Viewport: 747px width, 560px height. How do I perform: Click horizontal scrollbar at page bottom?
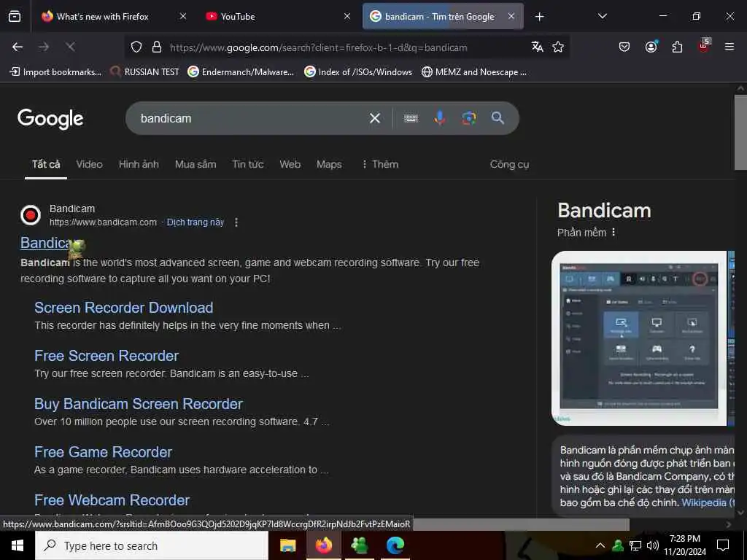coord(521,524)
